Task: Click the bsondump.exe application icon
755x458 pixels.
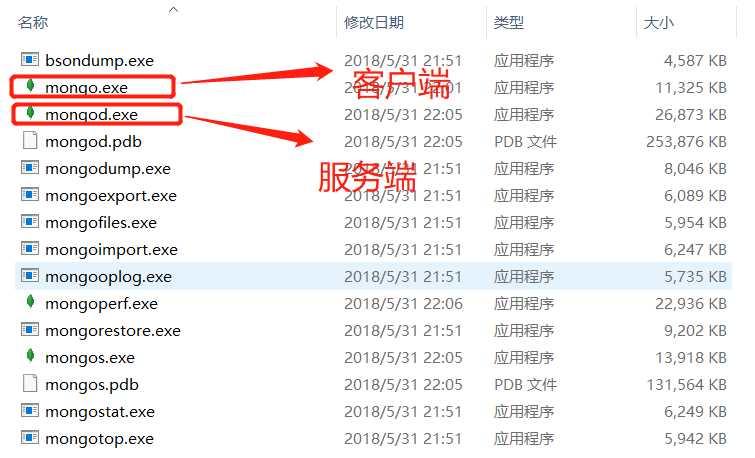Action: click(x=30, y=60)
